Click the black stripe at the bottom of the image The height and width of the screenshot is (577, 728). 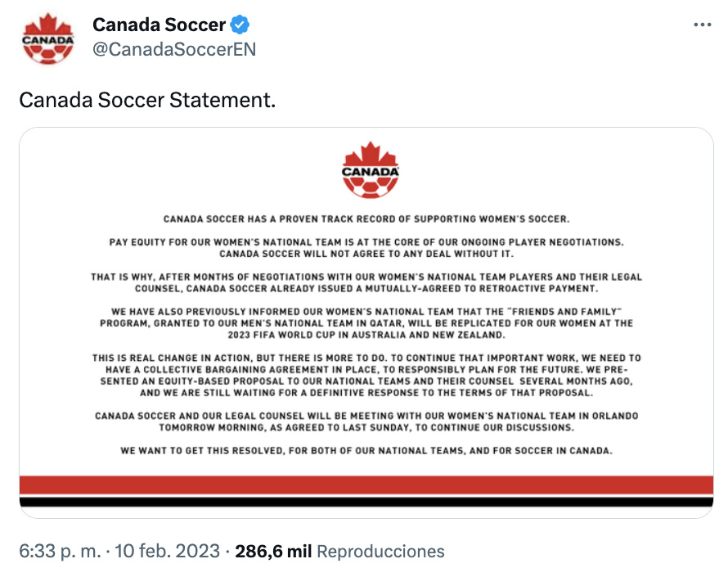366,501
